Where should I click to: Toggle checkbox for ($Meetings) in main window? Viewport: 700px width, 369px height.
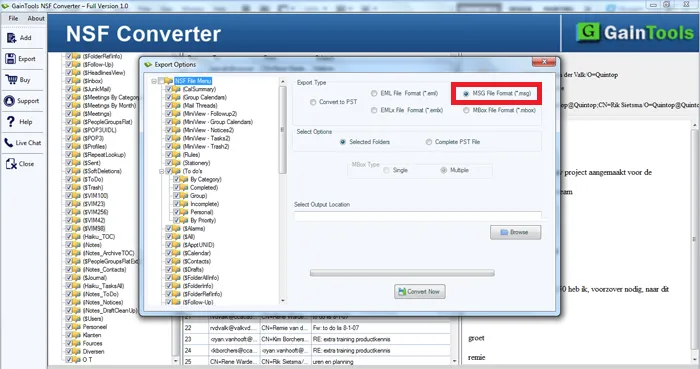[69, 114]
